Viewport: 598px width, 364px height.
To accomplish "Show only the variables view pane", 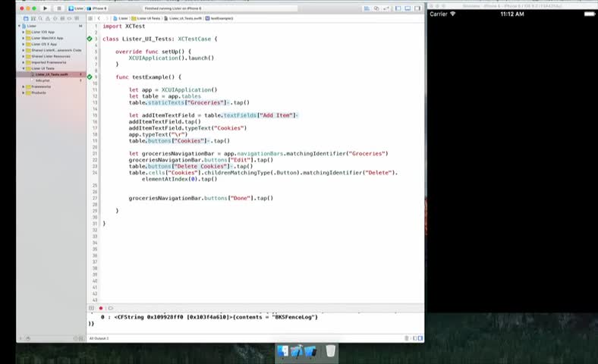I will coord(415,338).
